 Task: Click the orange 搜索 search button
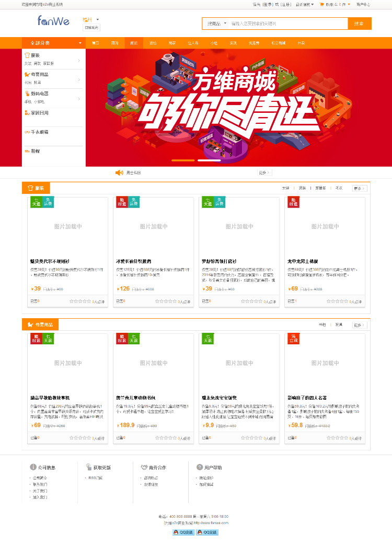coord(360,24)
